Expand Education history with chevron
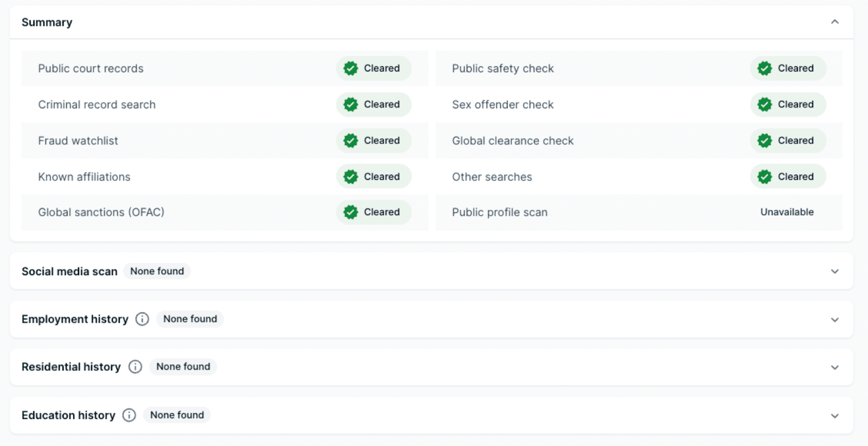This screenshot has width=868, height=446. point(834,416)
